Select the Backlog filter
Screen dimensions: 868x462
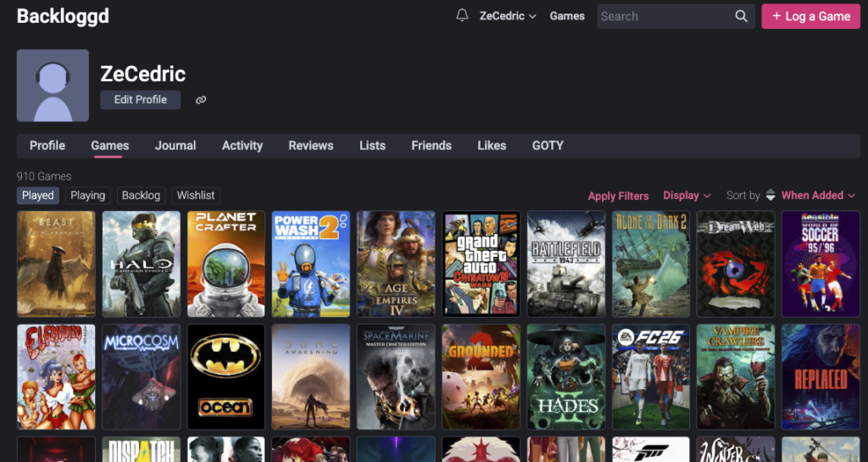[141, 195]
